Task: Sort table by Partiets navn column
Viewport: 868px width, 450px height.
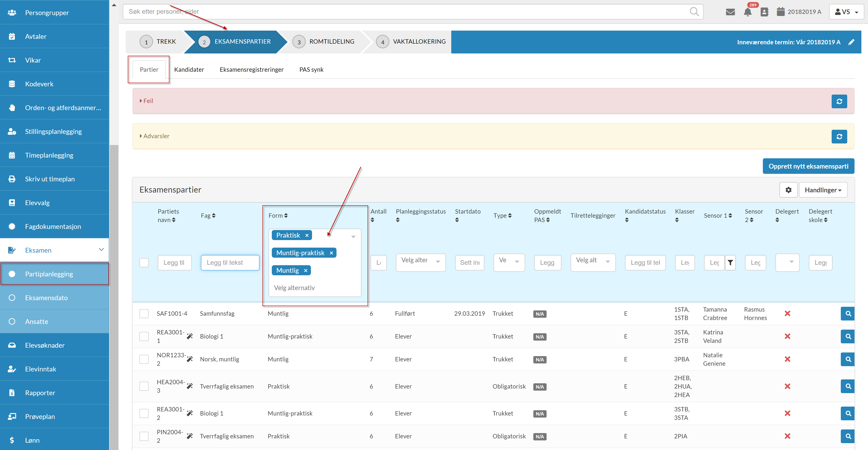Action: click(168, 215)
